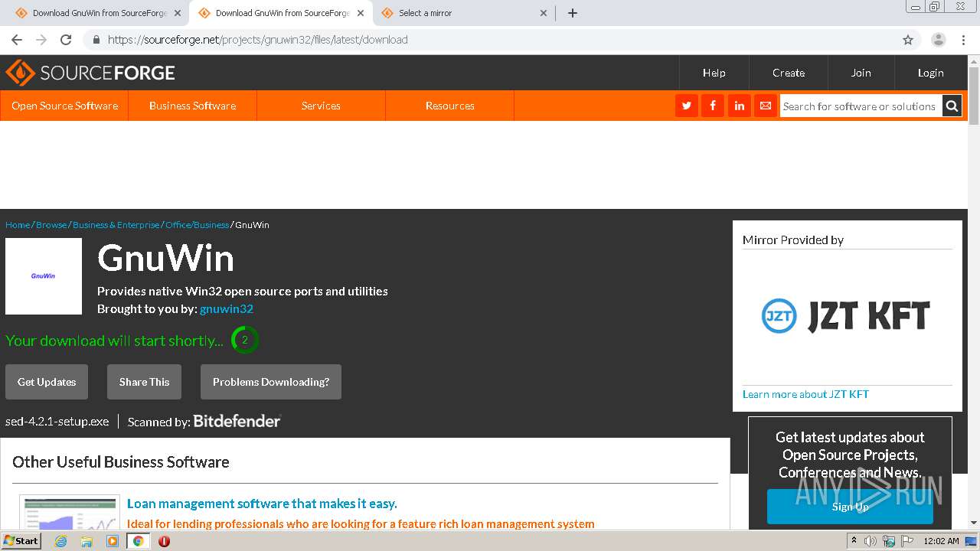The image size is (980, 551).
Task: Click Join in top navigation
Action: [861, 73]
